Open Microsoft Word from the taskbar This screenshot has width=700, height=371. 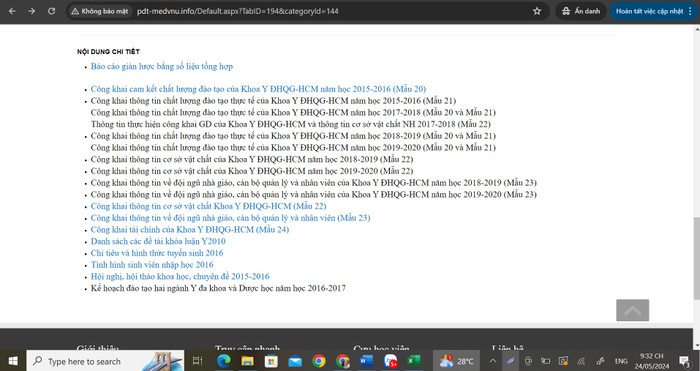point(367,361)
